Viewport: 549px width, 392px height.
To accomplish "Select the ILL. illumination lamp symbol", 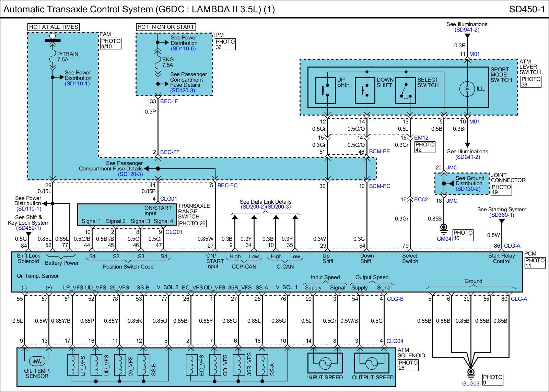I will 467,89.
